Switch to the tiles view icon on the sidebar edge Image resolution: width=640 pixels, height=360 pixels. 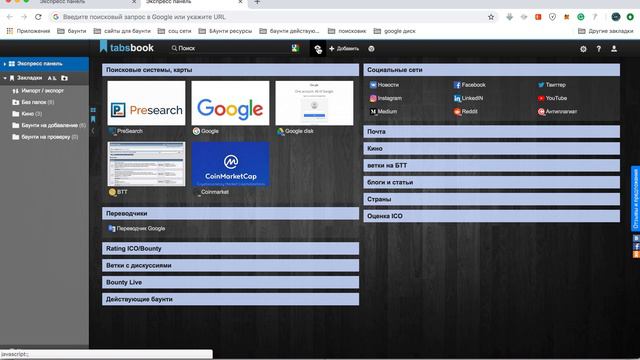pos(93,110)
